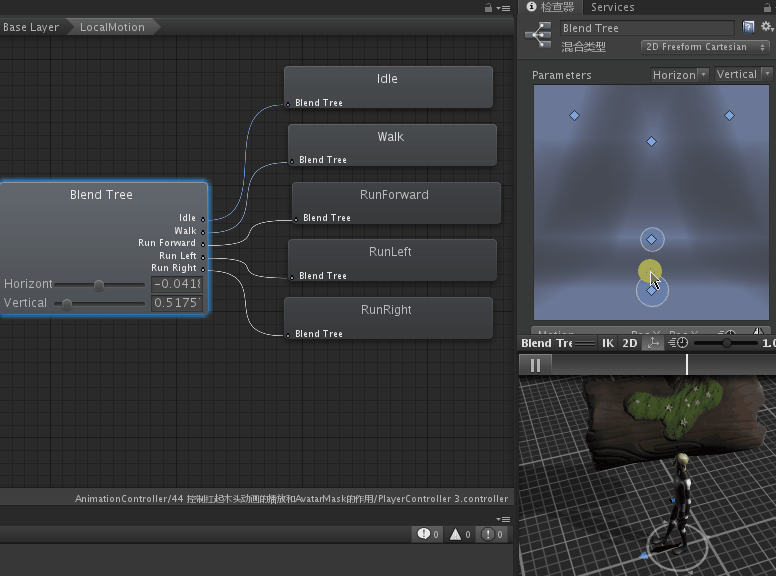Click the input port on the Idle node

pos(288,104)
